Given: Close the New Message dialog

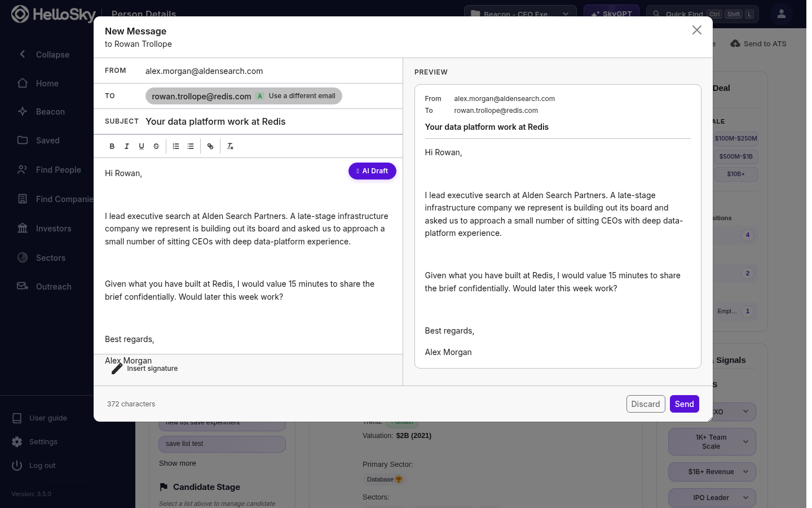Looking at the screenshot, I should point(697,30).
